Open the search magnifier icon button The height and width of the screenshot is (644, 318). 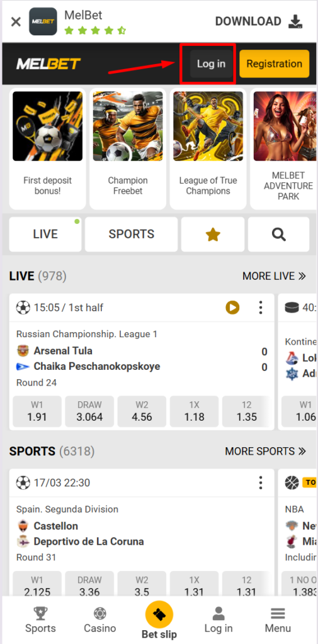[278, 234]
